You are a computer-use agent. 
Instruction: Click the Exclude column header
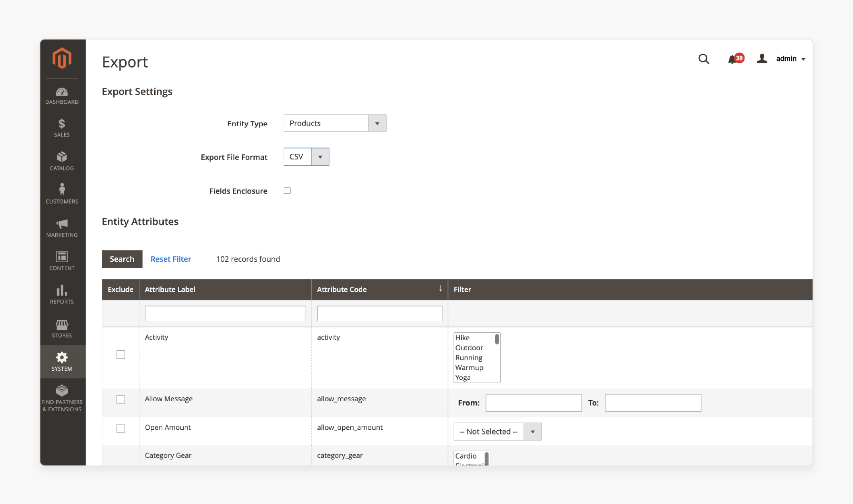(120, 289)
